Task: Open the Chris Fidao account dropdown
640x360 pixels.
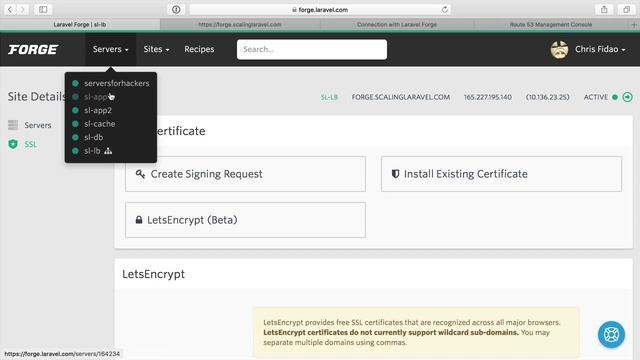Action: coord(600,49)
